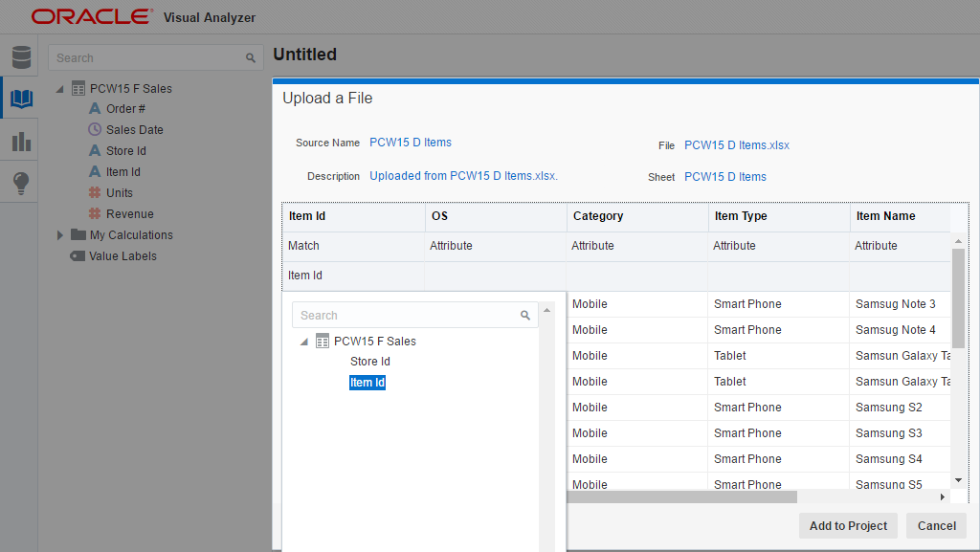
Task: Click the Samsug Note 3 cell
Action: tap(900, 304)
